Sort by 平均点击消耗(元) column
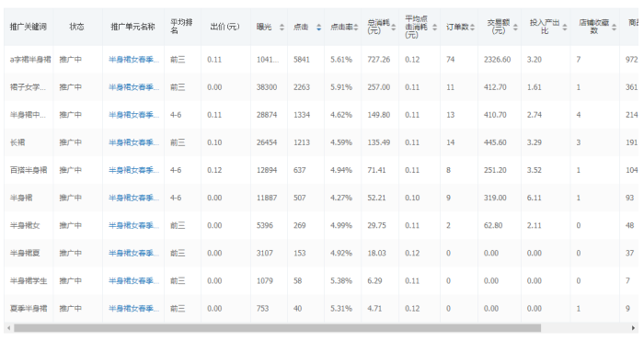Screen dimensions: 644x340 point(434,27)
